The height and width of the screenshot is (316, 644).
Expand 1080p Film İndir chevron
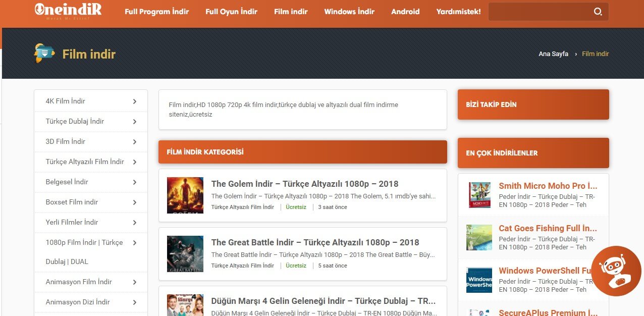135,243
